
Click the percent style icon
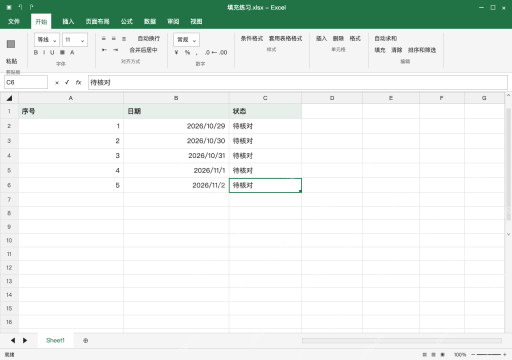[x=187, y=52]
